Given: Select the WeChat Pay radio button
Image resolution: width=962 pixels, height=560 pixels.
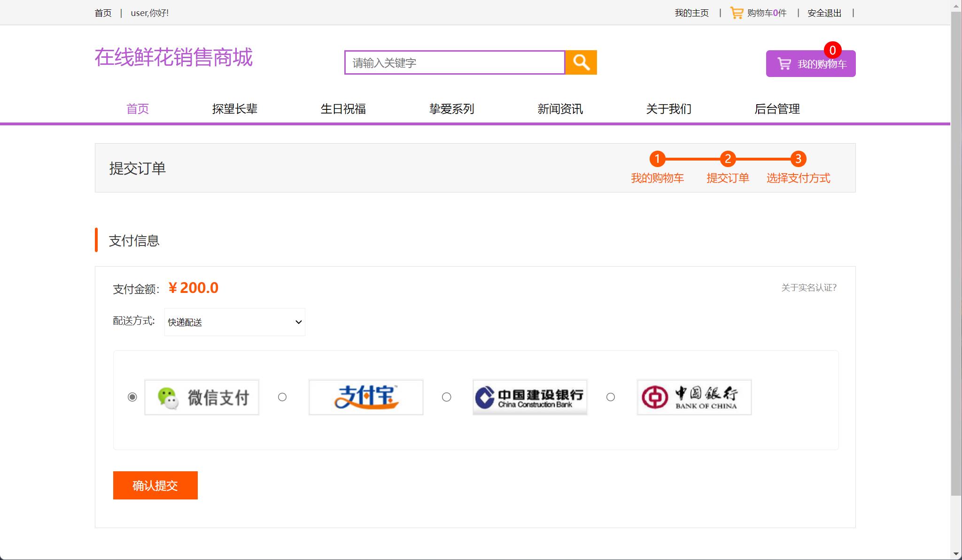Looking at the screenshot, I should point(132,397).
